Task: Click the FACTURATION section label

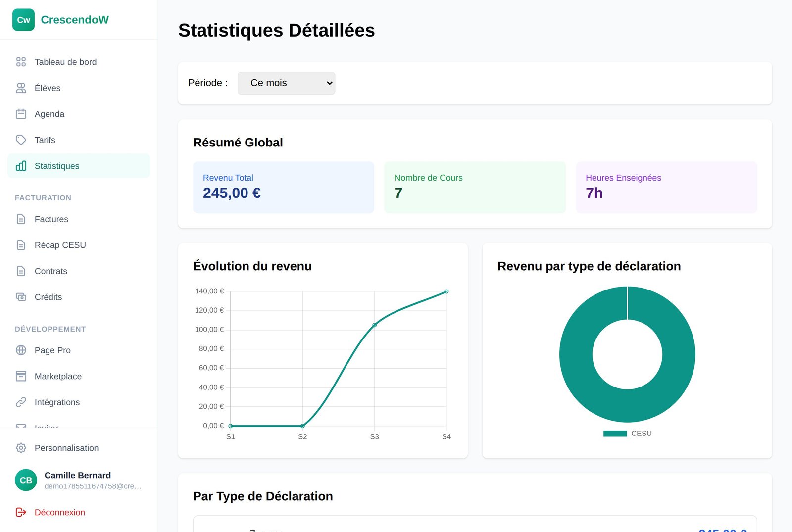Action: (x=43, y=198)
